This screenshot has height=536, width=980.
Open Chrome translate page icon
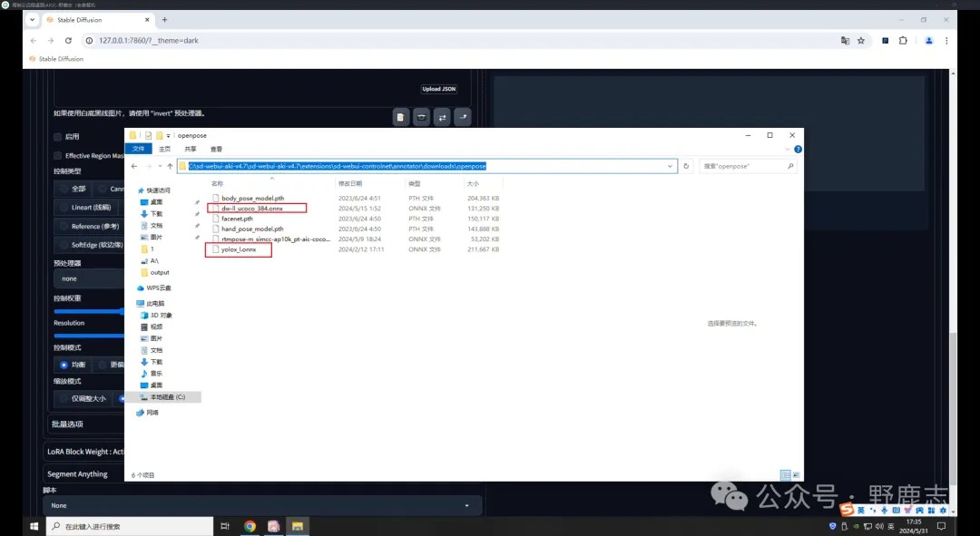845,41
